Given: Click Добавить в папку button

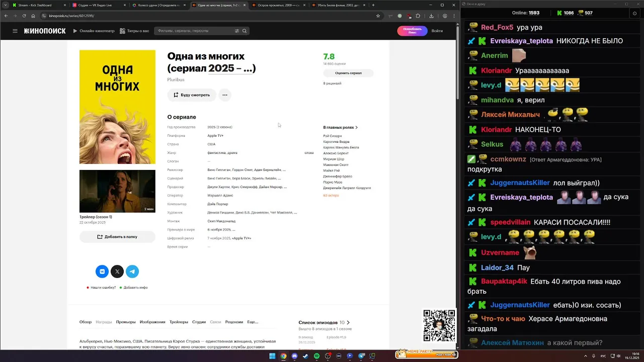Looking at the screenshot, I should (117, 237).
